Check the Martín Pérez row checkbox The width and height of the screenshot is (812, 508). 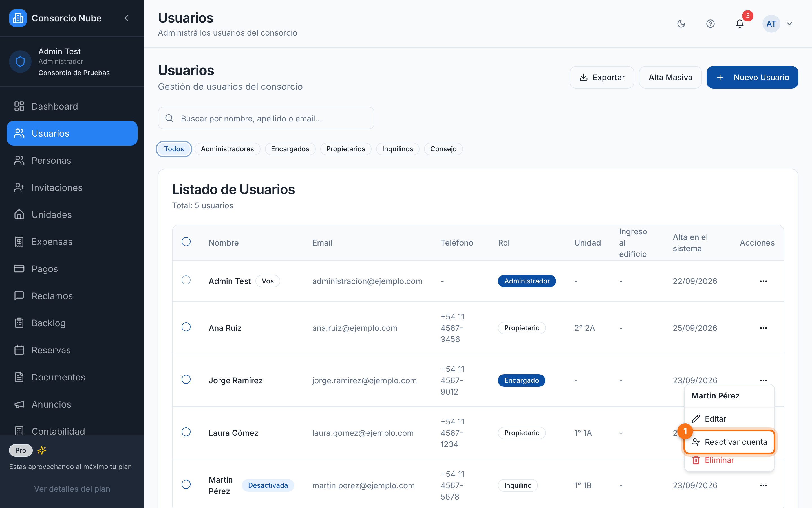point(186,485)
